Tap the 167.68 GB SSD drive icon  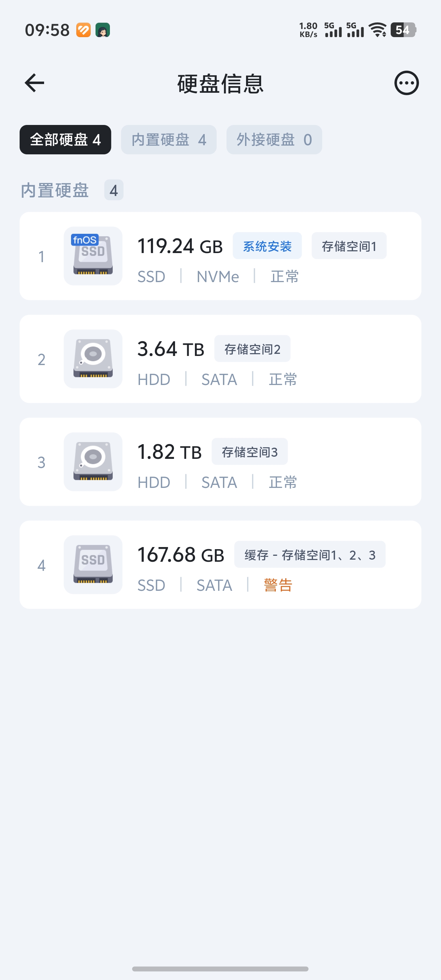click(93, 565)
